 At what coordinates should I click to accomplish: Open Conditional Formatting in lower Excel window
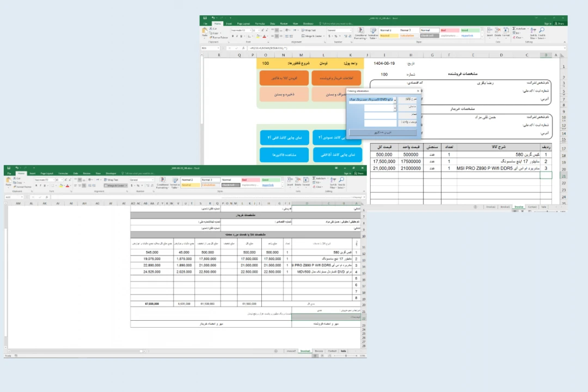point(162,183)
